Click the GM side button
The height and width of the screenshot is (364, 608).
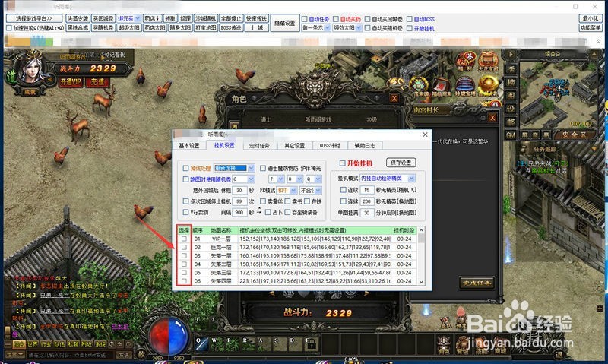511,135
